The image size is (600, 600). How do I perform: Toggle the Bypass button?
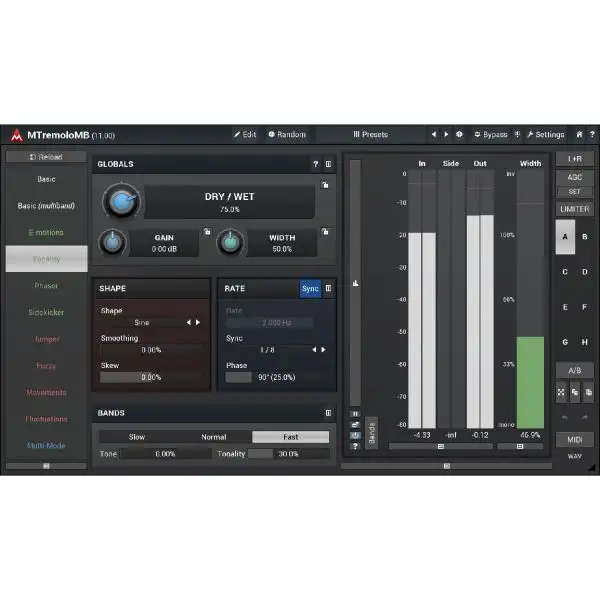click(491, 134)
